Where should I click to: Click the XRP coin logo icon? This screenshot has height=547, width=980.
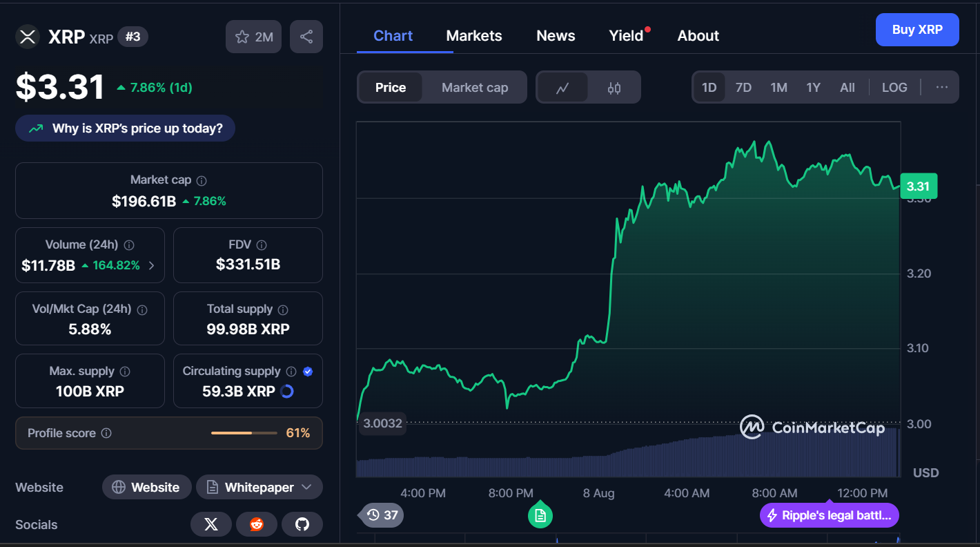pyautogui.click(x=28, y=37)
